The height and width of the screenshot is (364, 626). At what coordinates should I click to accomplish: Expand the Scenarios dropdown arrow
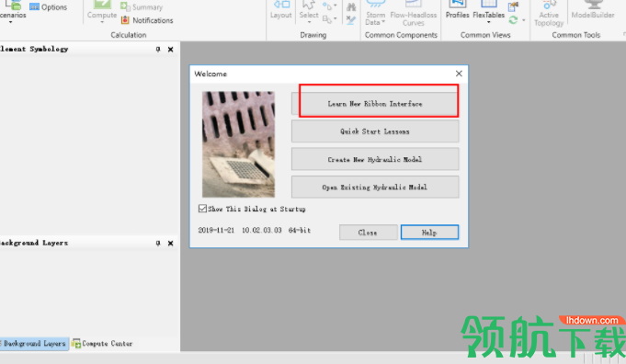click(11, 22)
